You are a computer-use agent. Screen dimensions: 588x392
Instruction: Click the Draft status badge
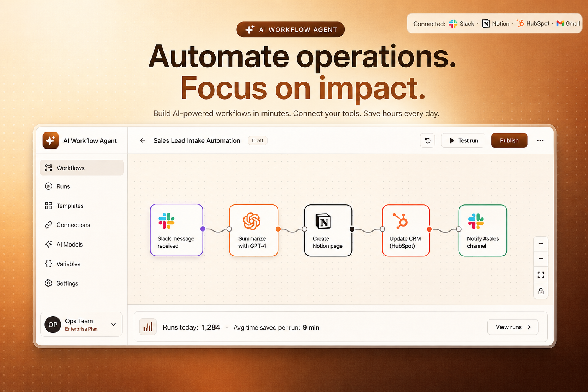pyautogui.click(x=258, y=140)
